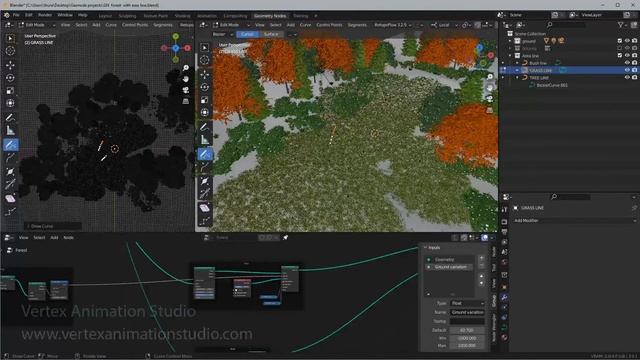Select the Randomize tool in left viewport

[x=10, y=212]
